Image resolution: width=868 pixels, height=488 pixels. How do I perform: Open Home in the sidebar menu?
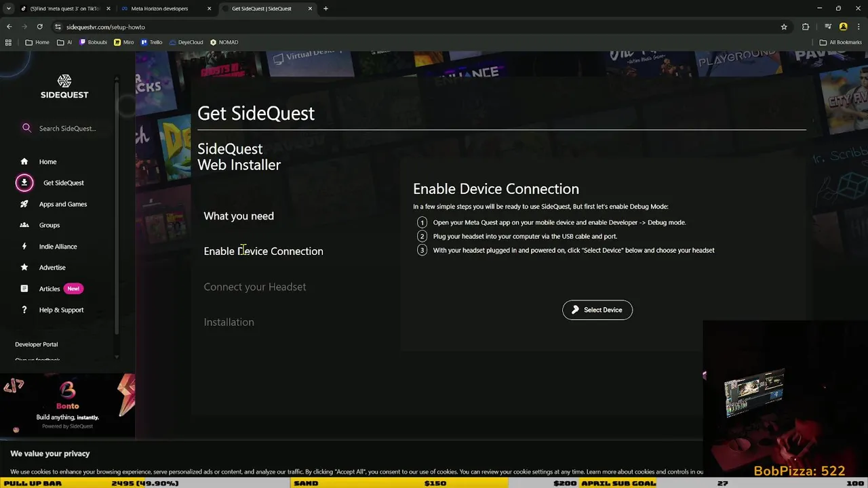[47, 161]
